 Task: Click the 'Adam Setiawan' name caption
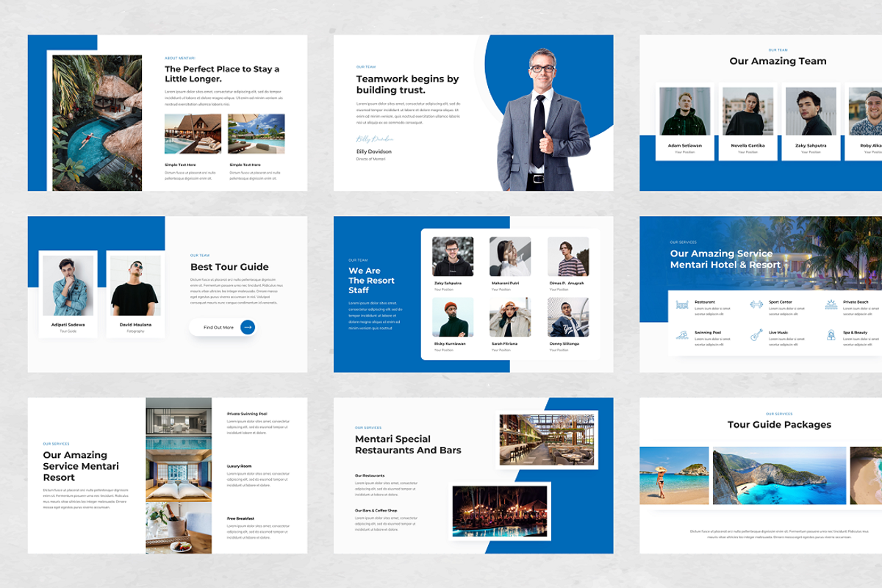coord(685,146)
